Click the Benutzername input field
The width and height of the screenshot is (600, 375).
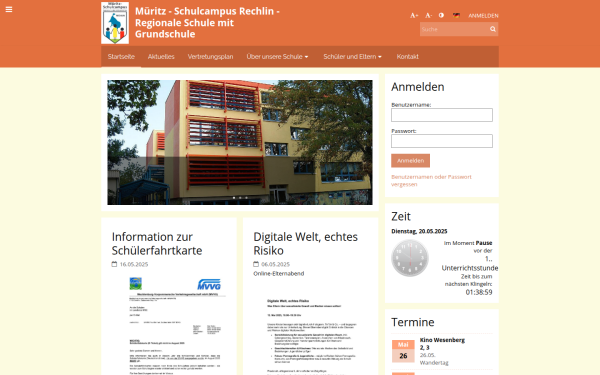coord(442,115)
